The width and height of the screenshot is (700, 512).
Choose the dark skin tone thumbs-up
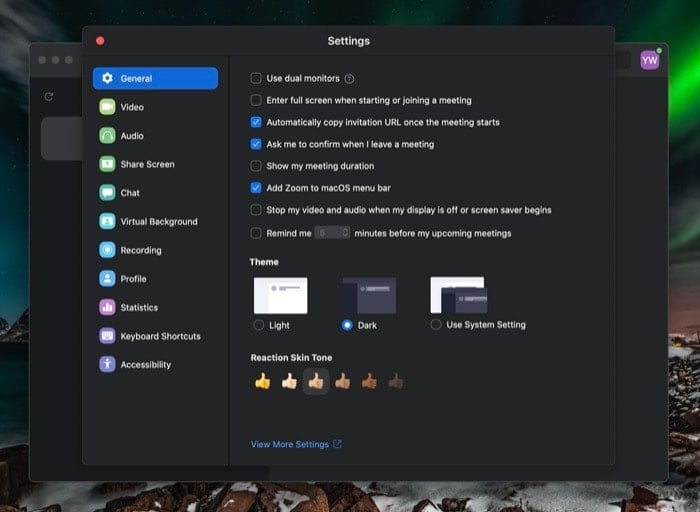[x=396, y=381]
